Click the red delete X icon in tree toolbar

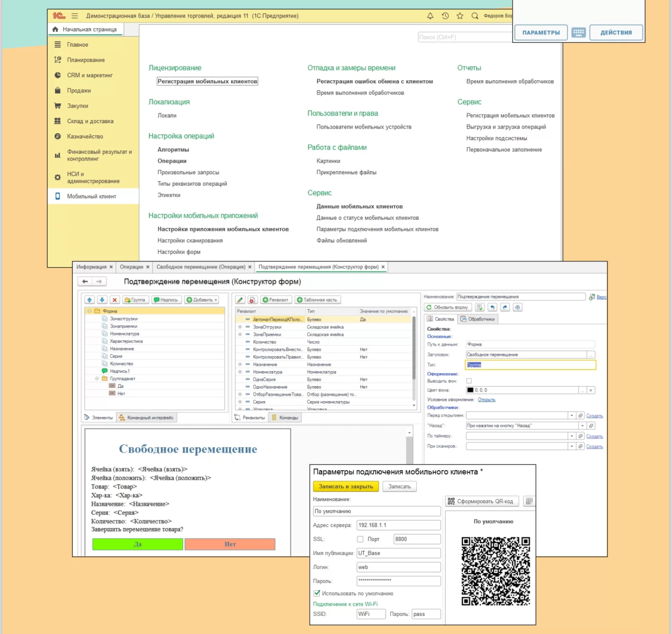pos(115,300)
